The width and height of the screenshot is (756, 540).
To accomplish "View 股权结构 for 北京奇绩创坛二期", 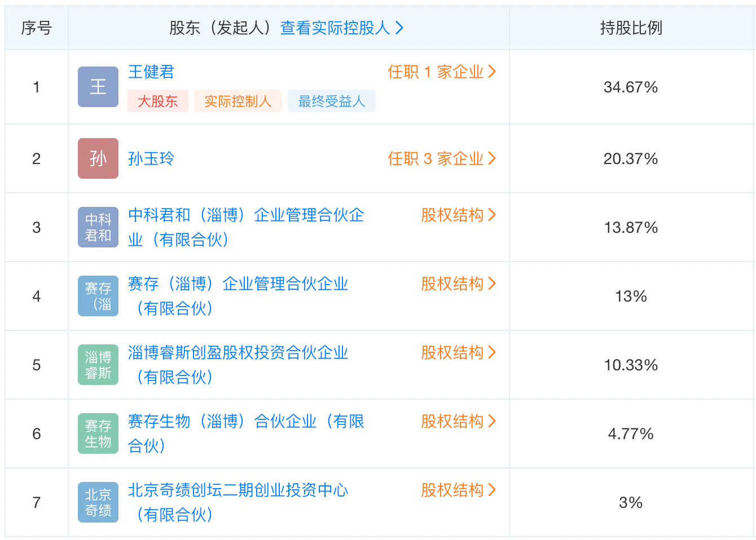I will pos(458,490).
